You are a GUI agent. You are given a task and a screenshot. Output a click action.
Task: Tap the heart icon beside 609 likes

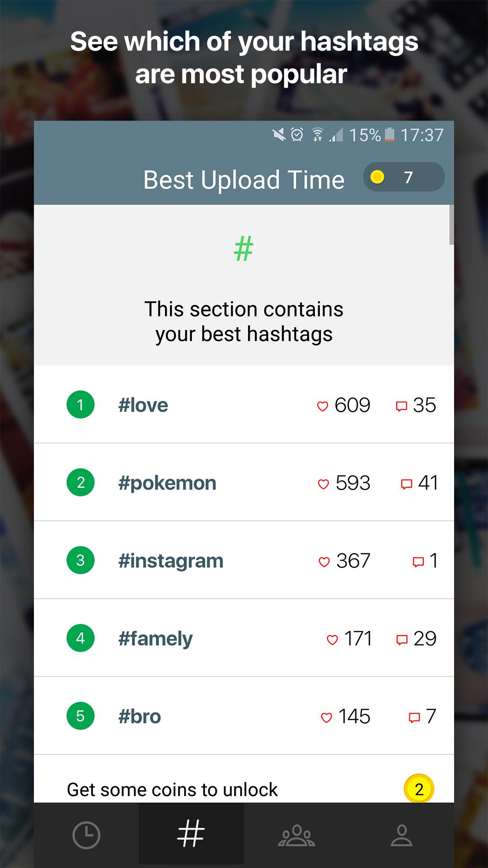323,406
